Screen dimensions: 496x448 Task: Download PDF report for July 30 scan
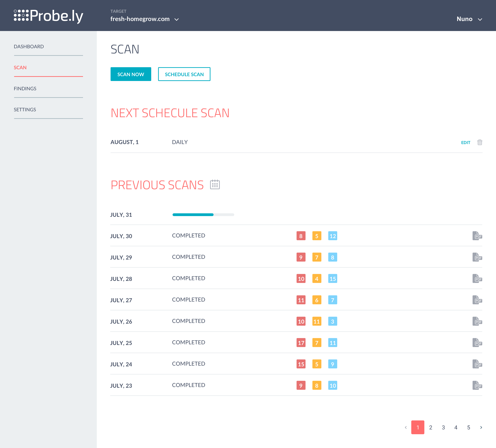tap(477, 236)
